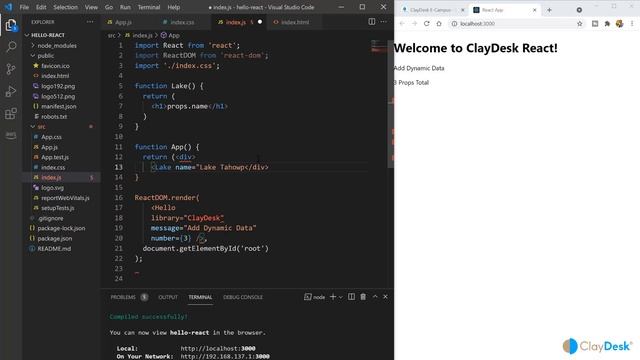Viewport: 640px width, 360px height.
Task: Open manifest.json in the explorer
Action: (x=58, y=106)
